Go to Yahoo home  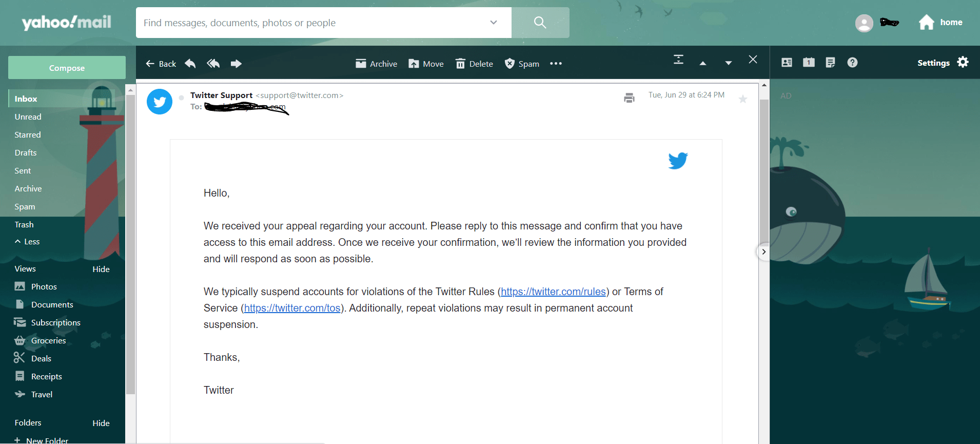pos(940,22)
